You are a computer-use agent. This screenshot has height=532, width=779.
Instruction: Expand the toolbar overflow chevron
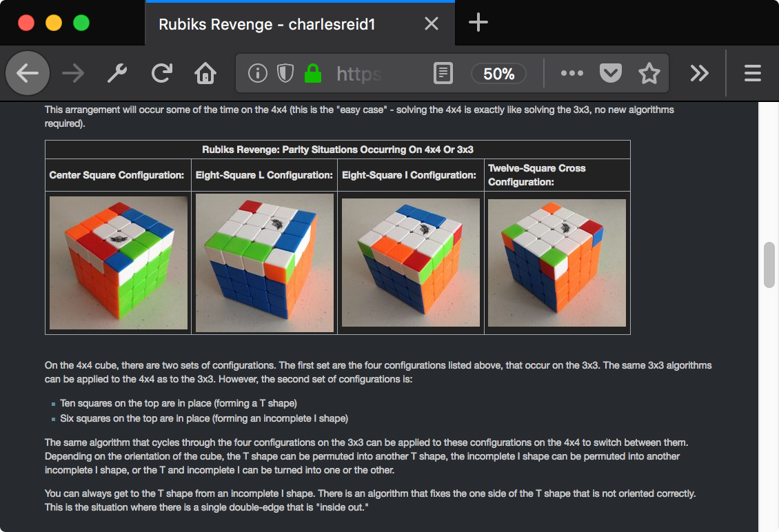pyautogui.click(x=699, y=74)
